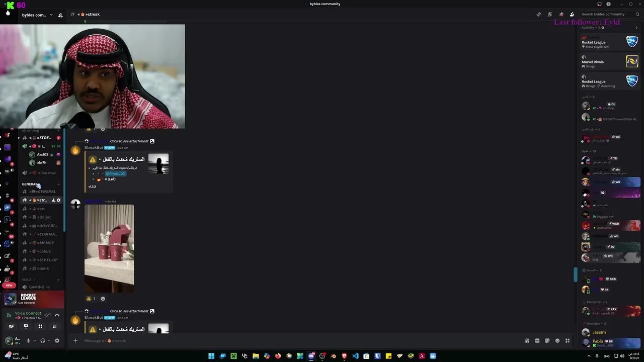
Task: Open Rocket League most played activity card
Action: click(610, 42)
